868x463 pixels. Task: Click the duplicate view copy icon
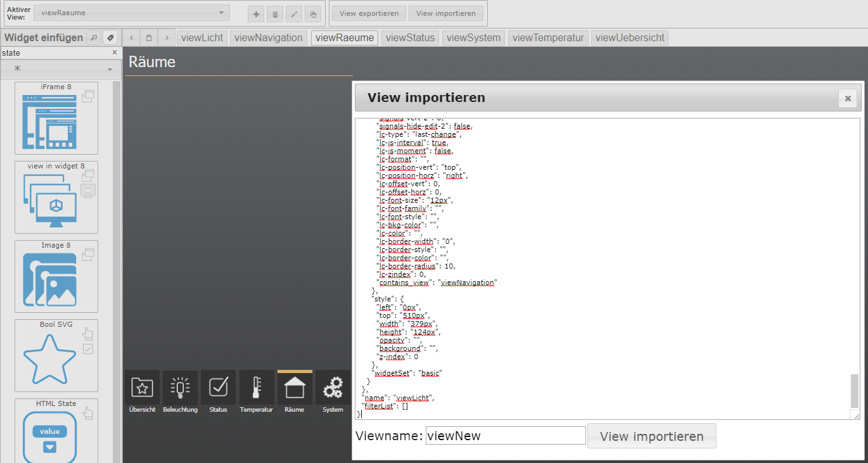point(312,13)
